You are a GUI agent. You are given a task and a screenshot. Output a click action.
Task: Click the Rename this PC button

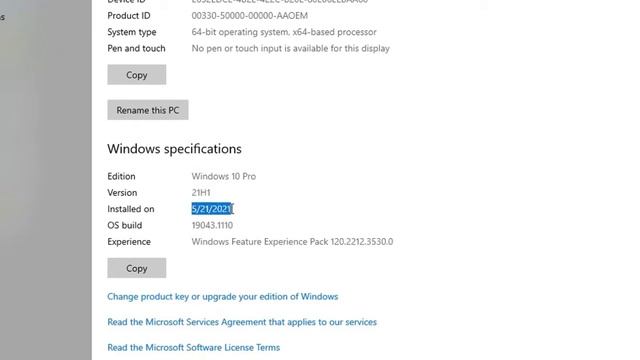pyautogui.click(x=148, y=110)
